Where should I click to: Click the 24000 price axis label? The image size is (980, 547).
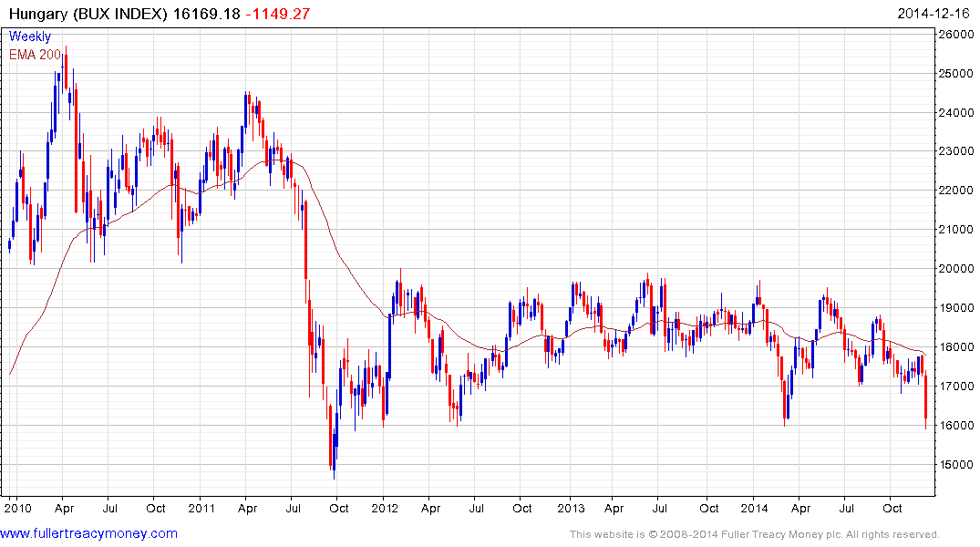pos(955,112)
